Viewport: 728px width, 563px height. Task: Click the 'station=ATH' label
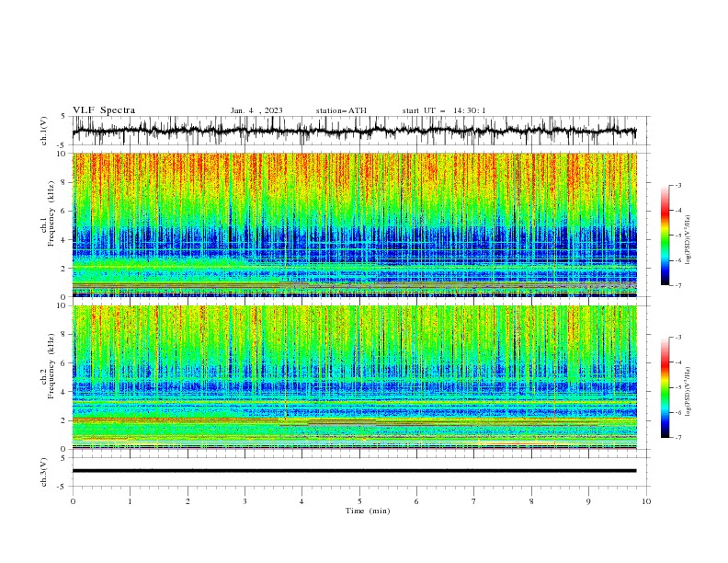341,110
